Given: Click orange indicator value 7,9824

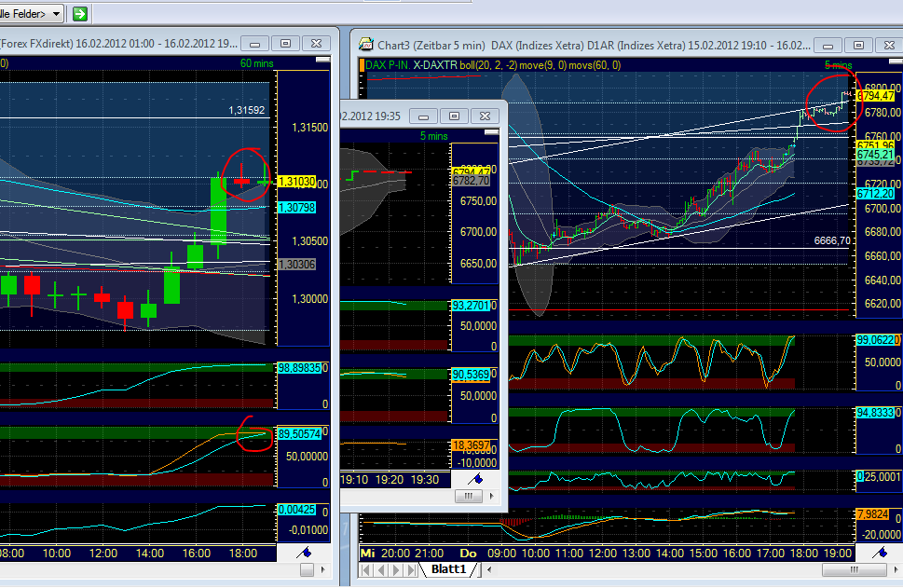Looking at the screenshot, I should tap(873, 513).
